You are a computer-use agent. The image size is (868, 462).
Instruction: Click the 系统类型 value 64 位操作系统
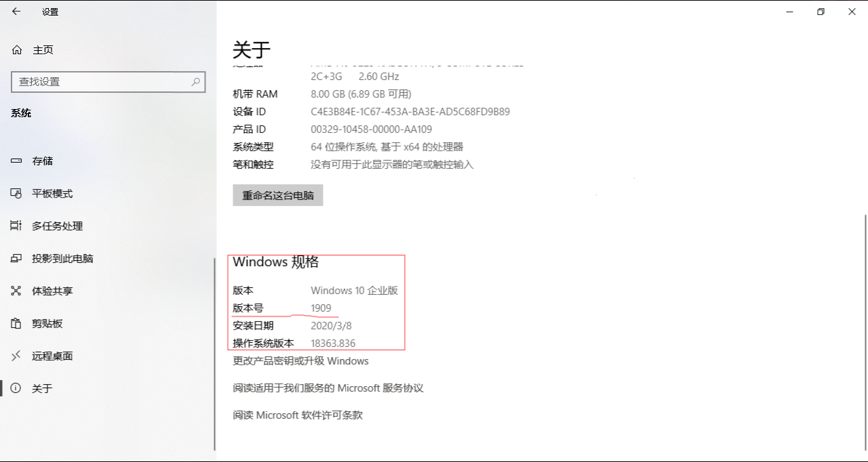click(387, 147)
